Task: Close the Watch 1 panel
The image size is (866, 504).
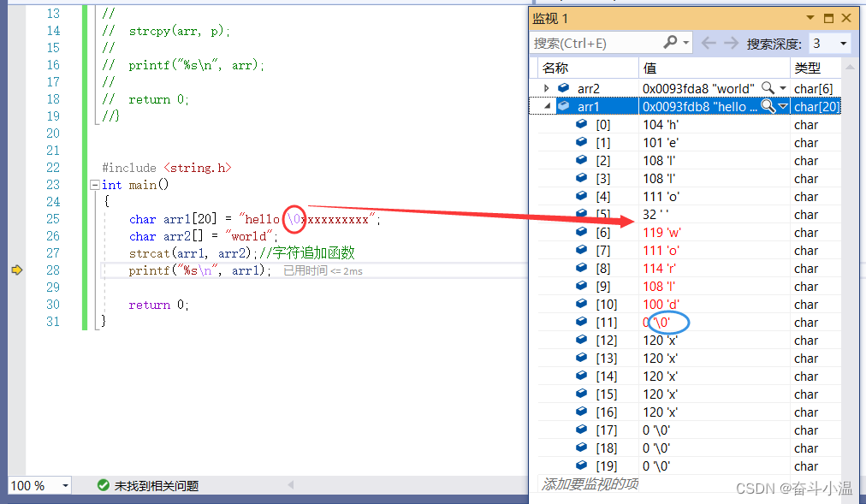Action: point(846,18)
